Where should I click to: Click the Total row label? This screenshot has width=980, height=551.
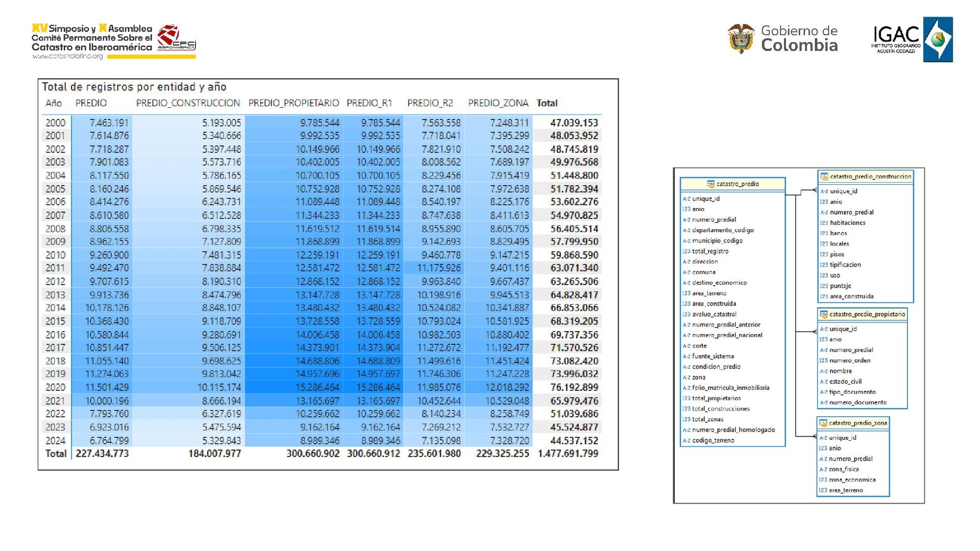56,454
